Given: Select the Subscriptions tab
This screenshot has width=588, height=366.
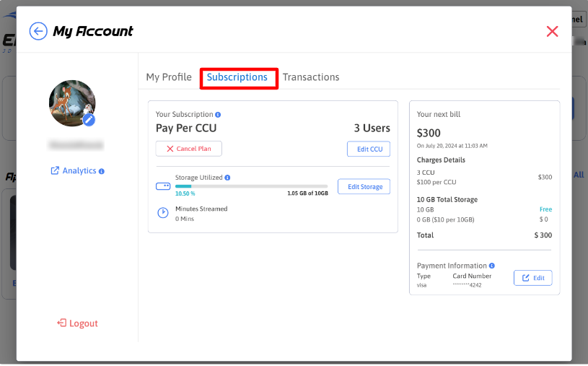Looking at the screenshot, I should 237,77.
